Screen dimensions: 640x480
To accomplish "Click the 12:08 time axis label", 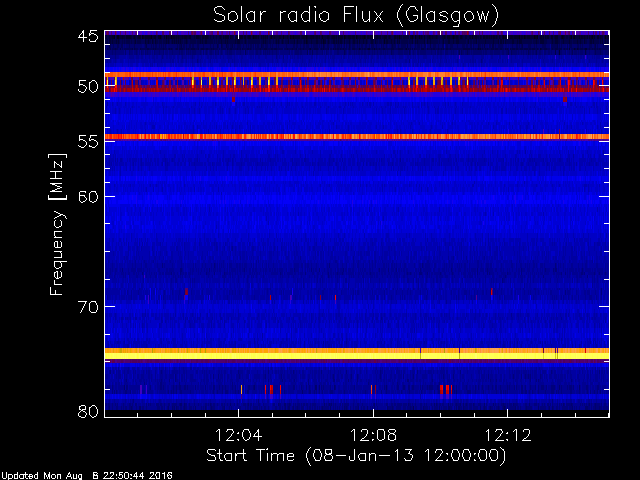I will click(373, 435).
